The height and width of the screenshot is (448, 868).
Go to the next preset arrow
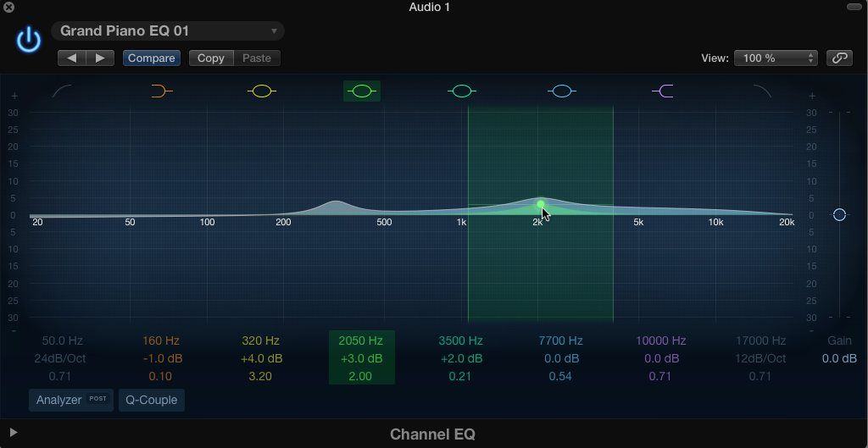coord(100,58)
